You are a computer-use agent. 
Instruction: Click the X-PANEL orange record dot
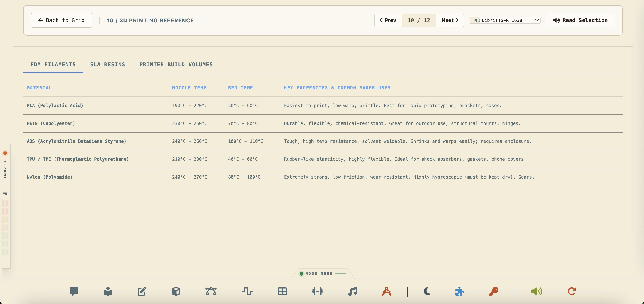click(x=5, y=153)
